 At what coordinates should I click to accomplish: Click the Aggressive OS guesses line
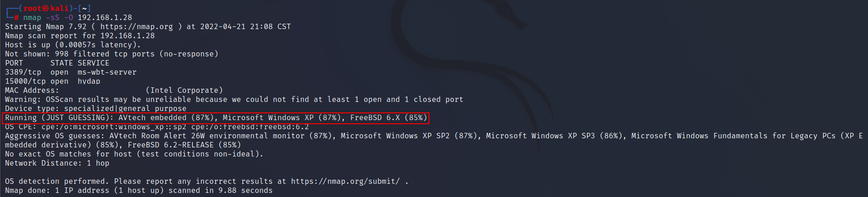tap(434, 140)
